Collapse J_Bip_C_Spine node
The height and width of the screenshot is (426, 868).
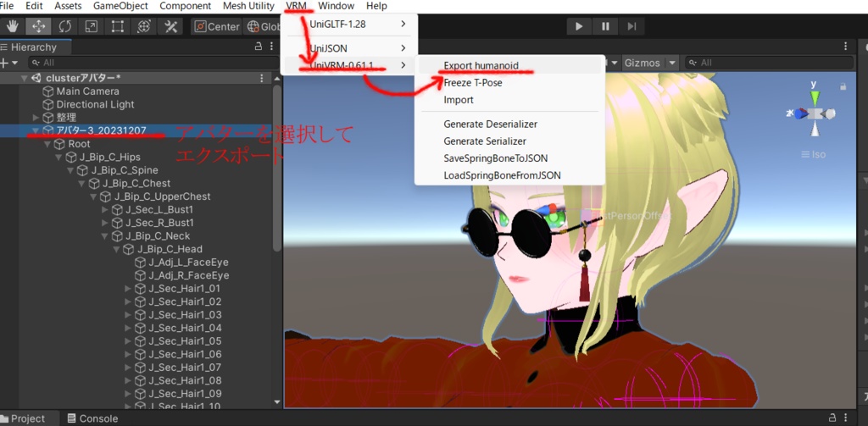70,170
